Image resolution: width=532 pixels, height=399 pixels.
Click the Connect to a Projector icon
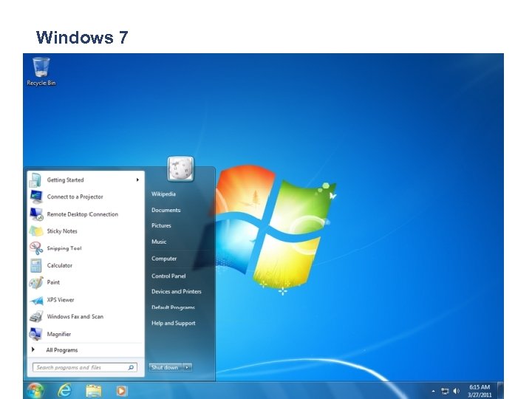pyautogui.click(x=36, y=197)
